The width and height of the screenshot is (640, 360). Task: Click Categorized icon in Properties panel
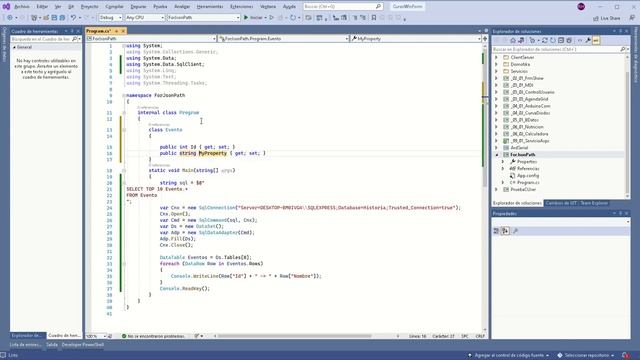[496, 231]
